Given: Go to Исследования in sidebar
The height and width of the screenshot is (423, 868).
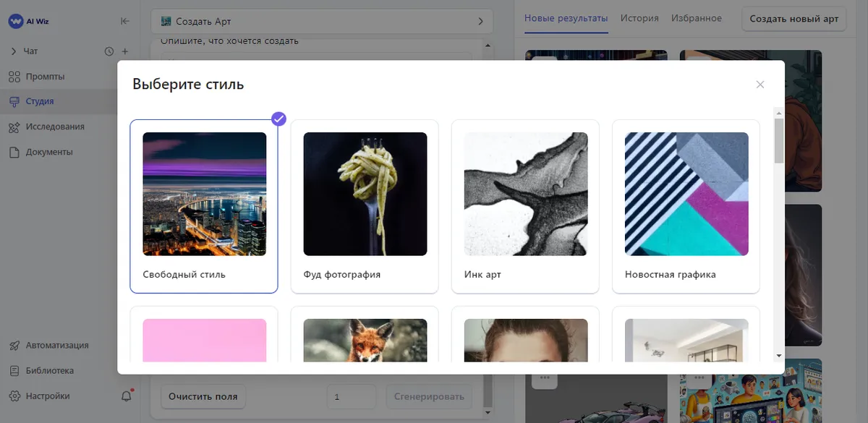Looking at the screenshot, I should pos(54,127).
